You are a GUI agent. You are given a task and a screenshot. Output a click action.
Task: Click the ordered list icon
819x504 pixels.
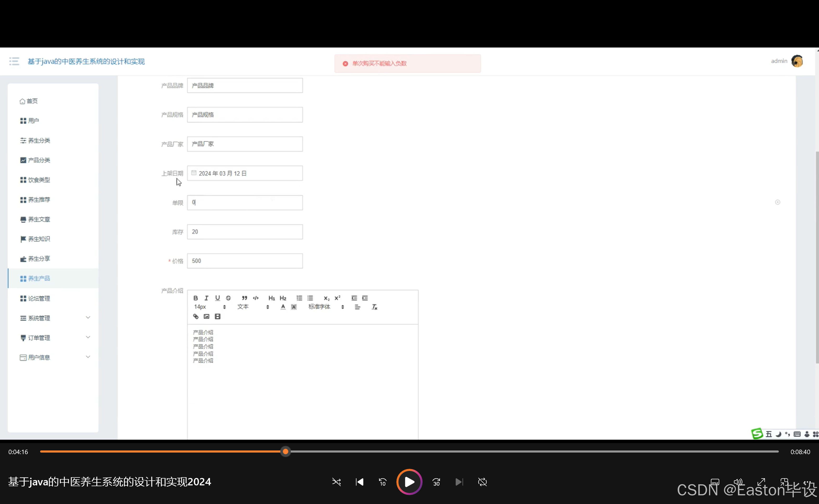(299, 298)
